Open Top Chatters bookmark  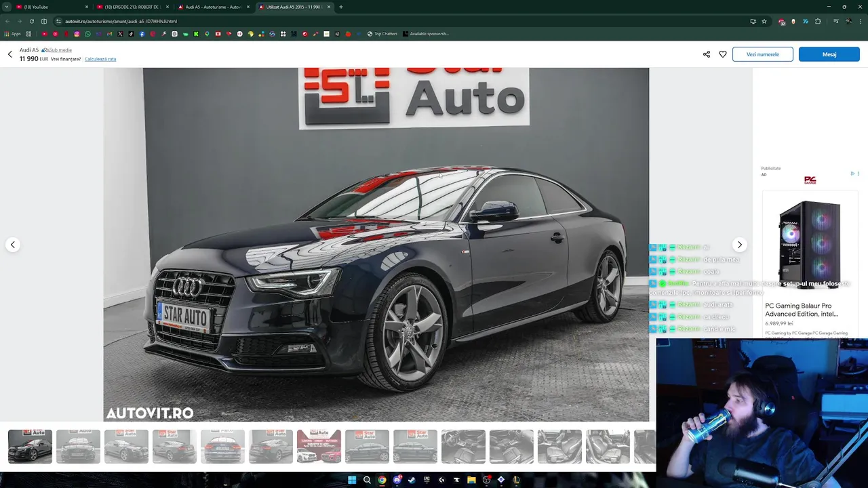click(382, 34)
